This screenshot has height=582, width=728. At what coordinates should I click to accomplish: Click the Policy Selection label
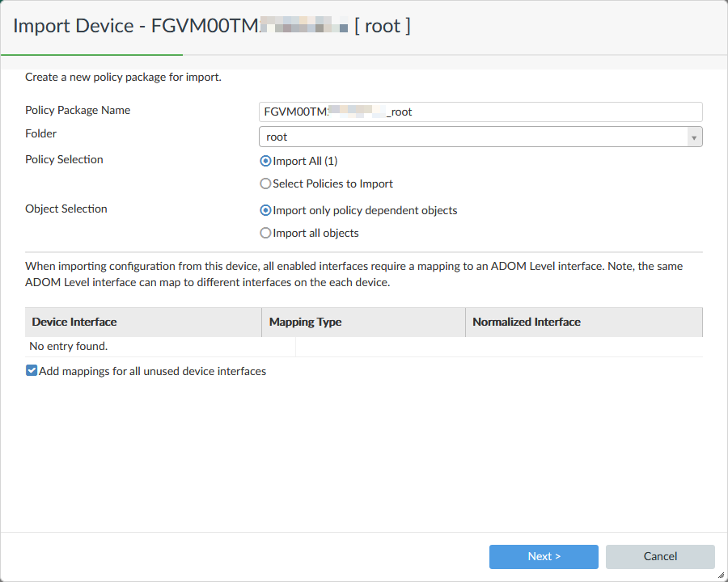(64, 159)
